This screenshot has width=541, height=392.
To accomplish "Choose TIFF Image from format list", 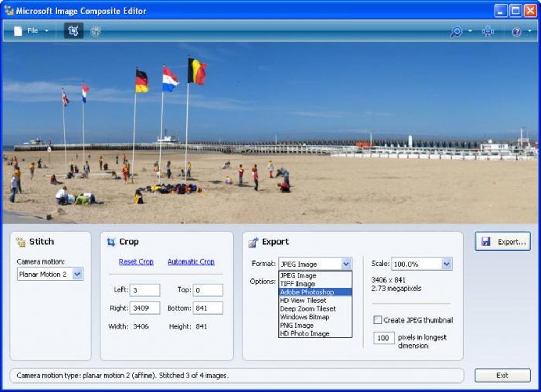I will [315, 284].
